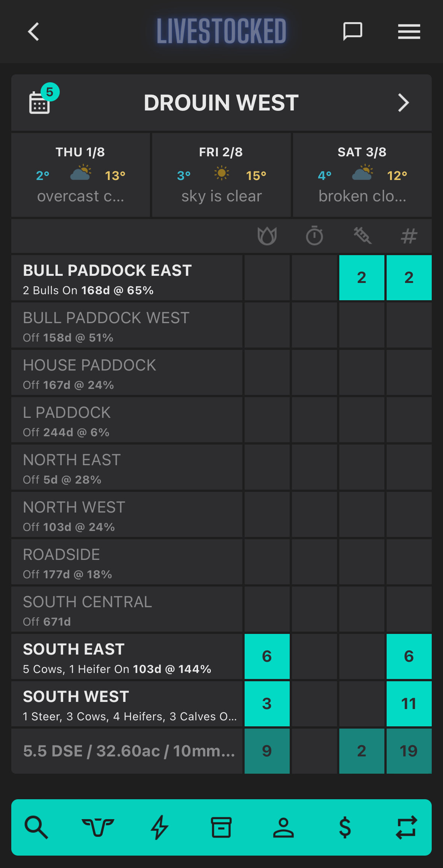Open the chat messages icon
Viewport: 443px width, 868px height.
(x=353, y=32)
